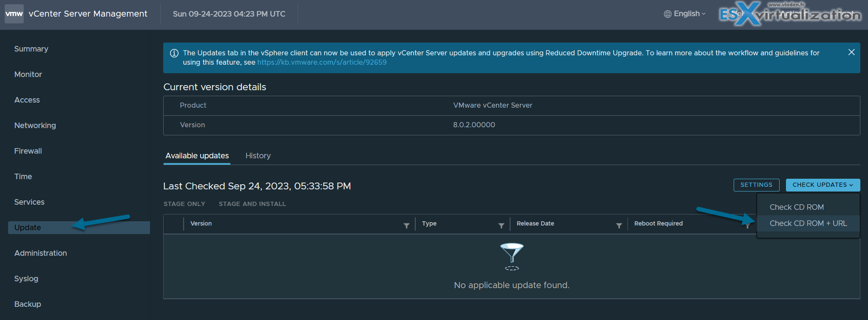Screen dimensions: 868x320
Task: Open Summary in sidebar
Action: coord(31,49)
